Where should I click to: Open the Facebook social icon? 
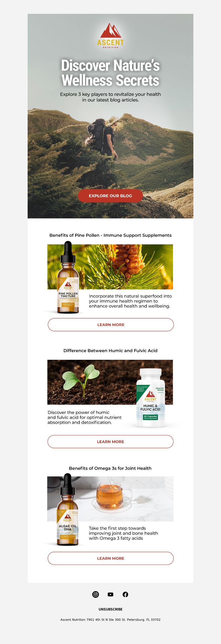[x=125, y=594]
